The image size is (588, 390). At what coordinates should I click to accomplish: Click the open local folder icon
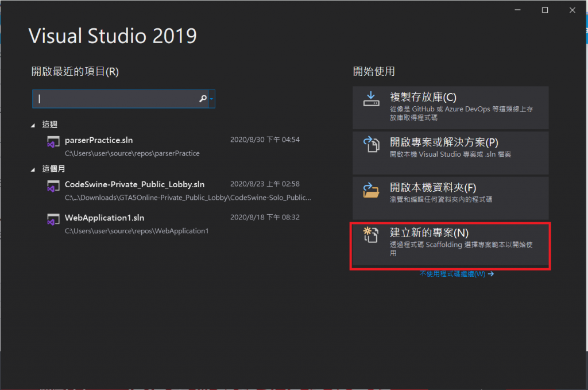coord(372,190)
